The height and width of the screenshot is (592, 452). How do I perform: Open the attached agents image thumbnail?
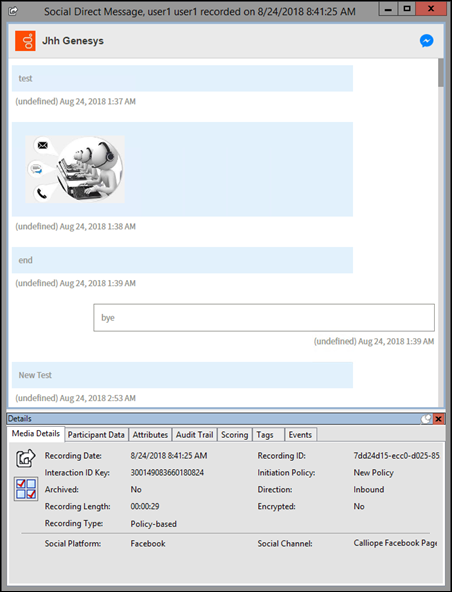pos(75,169)
